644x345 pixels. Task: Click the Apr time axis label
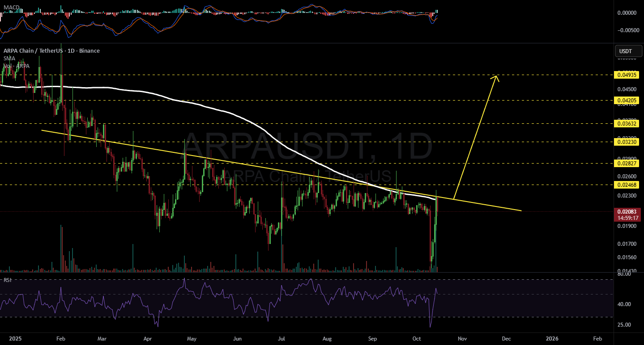(148, 339)
